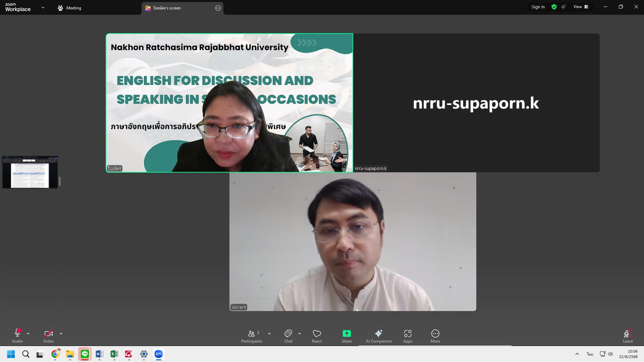Click the green Share screen icon

tap(346, 334)
